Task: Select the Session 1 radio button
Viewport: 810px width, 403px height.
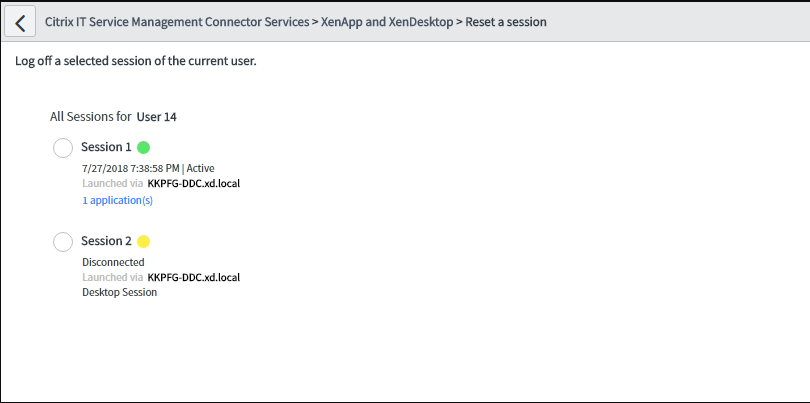Action: click(62, 148)
